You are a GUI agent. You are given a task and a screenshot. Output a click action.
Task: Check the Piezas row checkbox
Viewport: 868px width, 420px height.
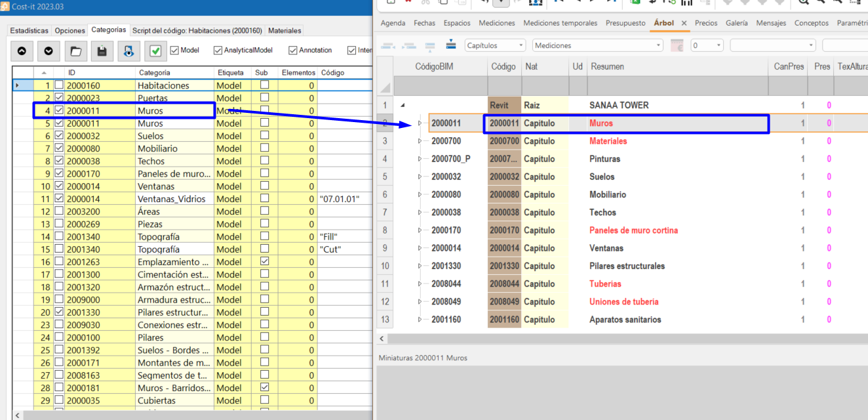click(59, 224)
